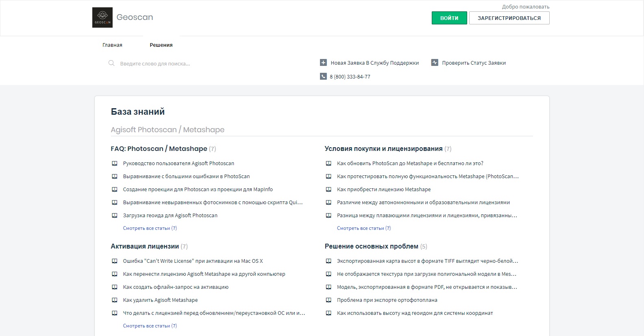Click the phone icon beside 8 (800) 333-84-77
Image resolution: width=644 pixels, height=336 pixels.
click(323, 76)
